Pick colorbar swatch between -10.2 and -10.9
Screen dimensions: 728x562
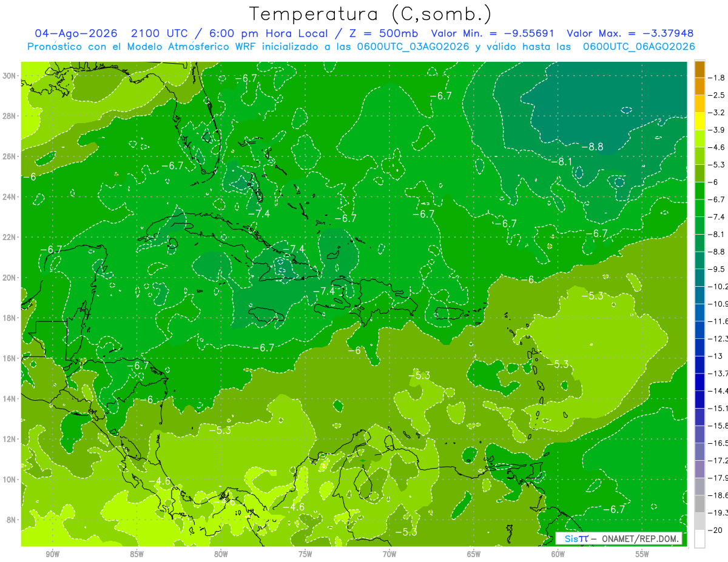pos(699,295)
